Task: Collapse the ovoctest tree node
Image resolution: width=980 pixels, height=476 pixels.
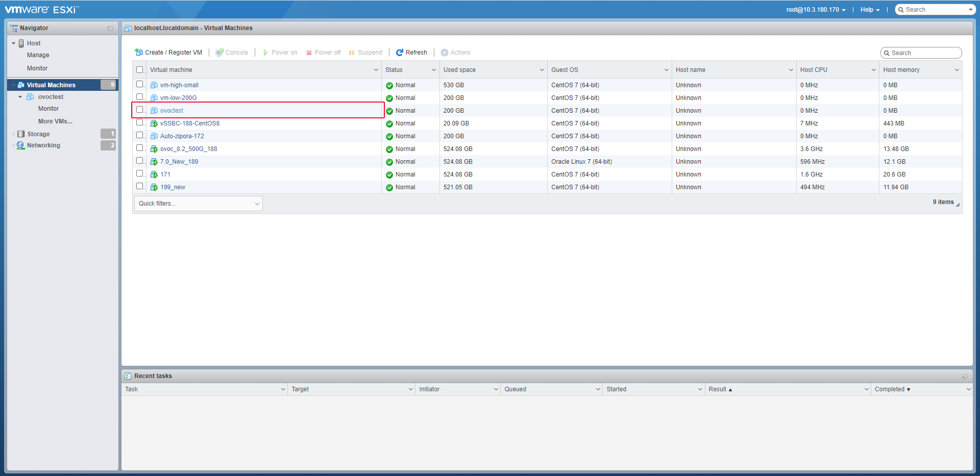Action: [x=20, y=97]
